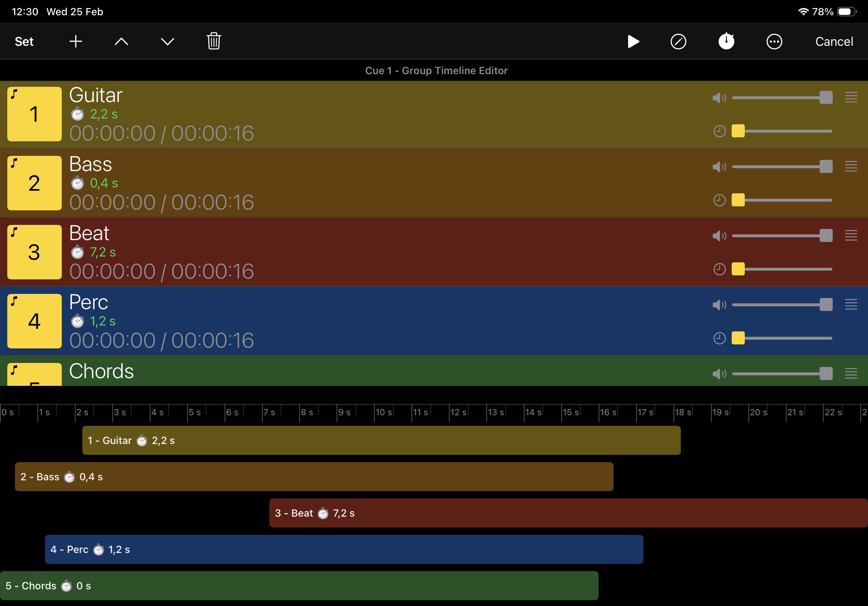Viewport: 868px width, 606px height.
Task: Click the Bass speaker volume icon
Action: click(x=719, y=167)
